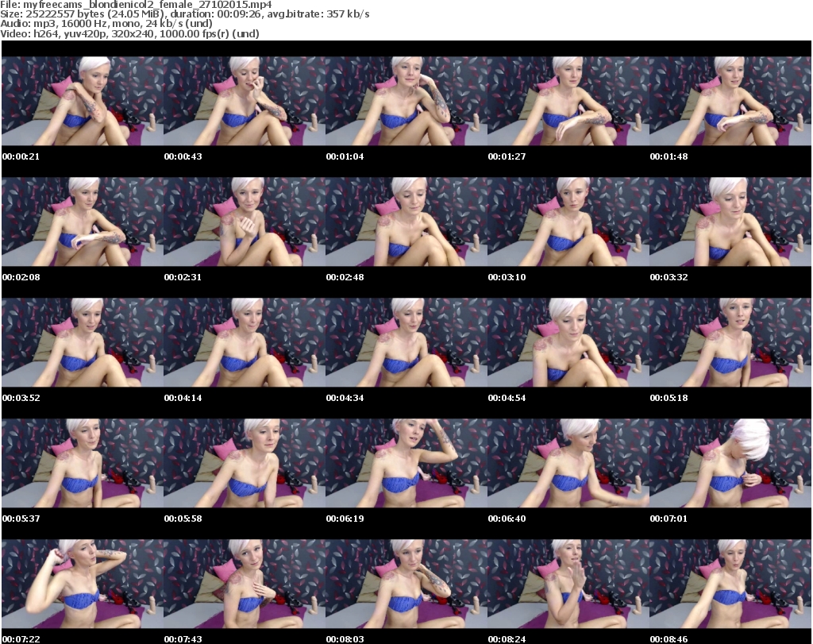Select the timestamp label '00:06:40'
Screen dimensions: 813x644
coord(507,519)
